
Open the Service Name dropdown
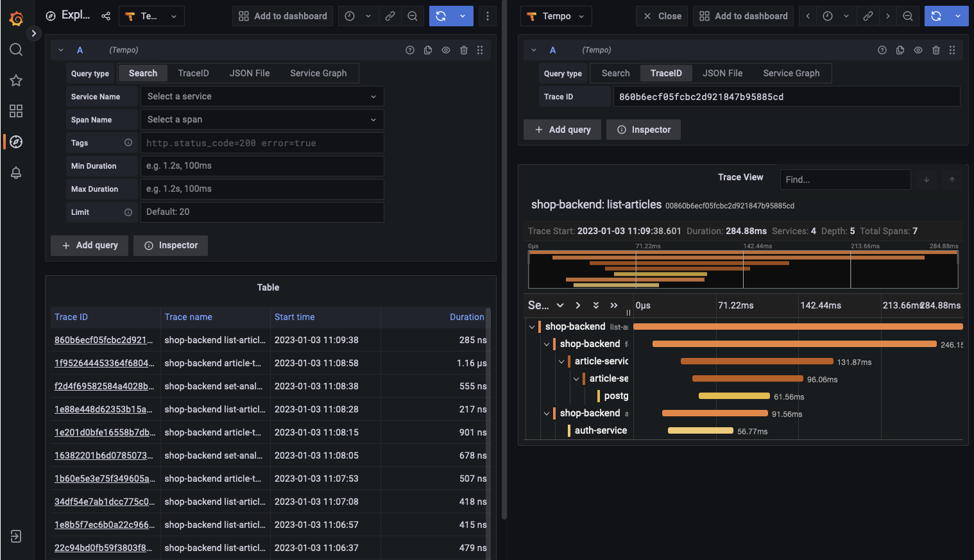point(262,96)
